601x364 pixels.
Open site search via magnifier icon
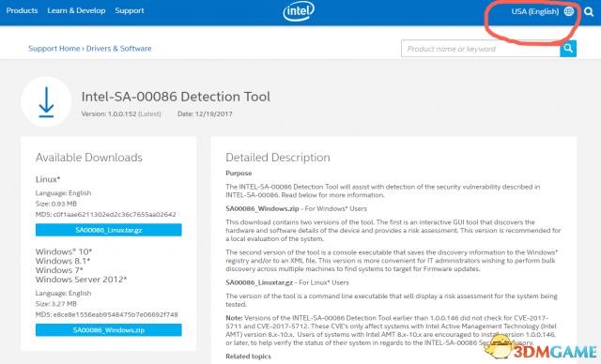point(589,11)
